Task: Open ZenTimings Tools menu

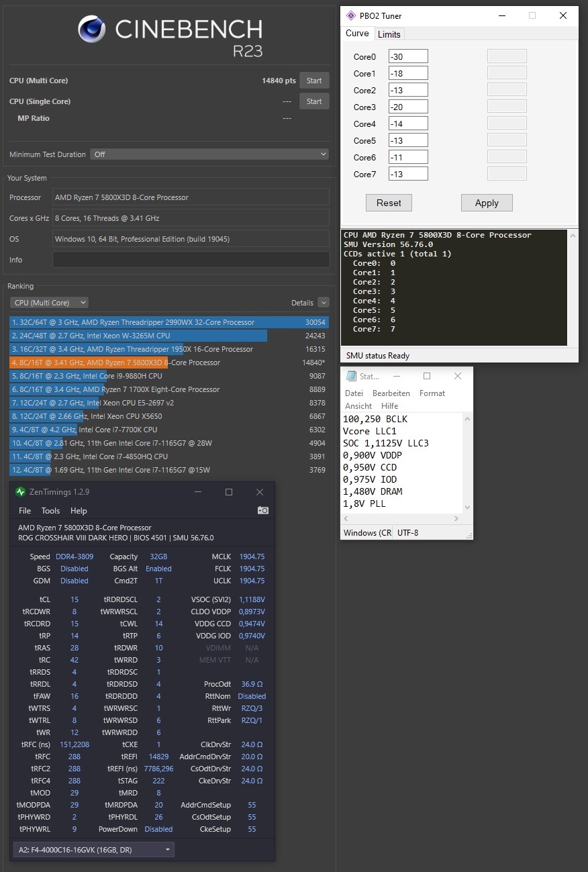Action: (50, 511)
